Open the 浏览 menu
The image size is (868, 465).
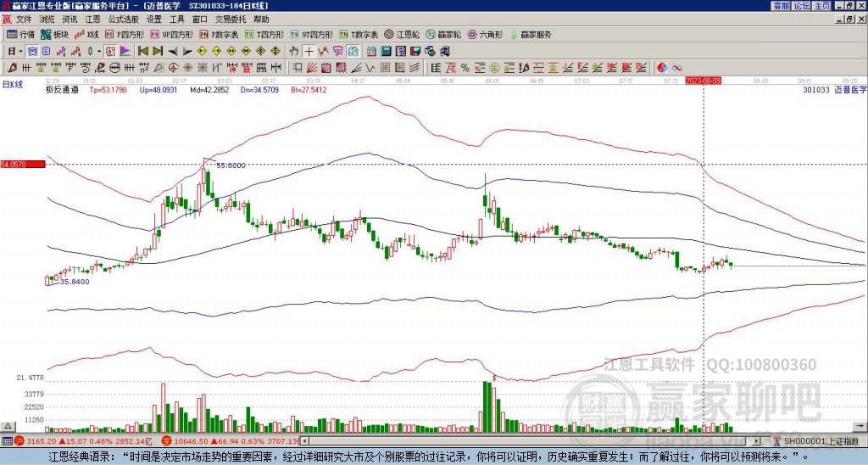pyautogui.click(x=47, y=20)
